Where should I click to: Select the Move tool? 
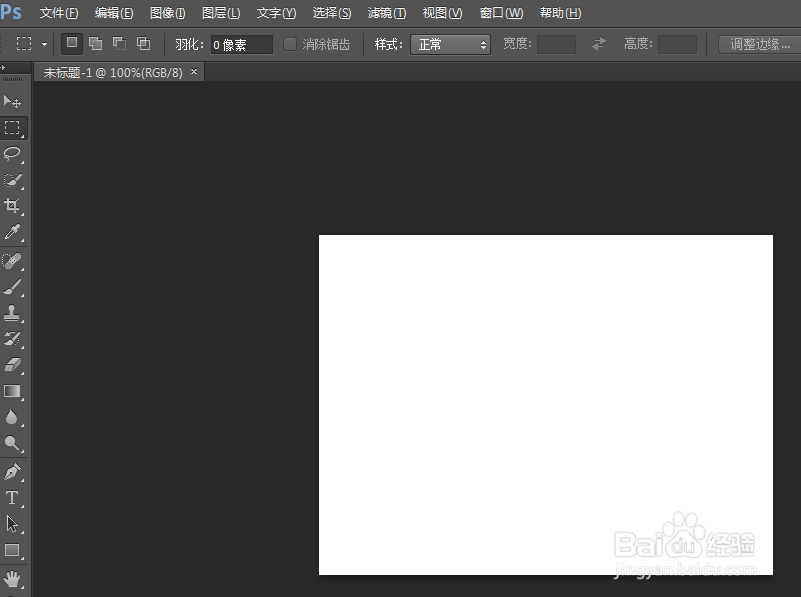[x=12, y=101]
